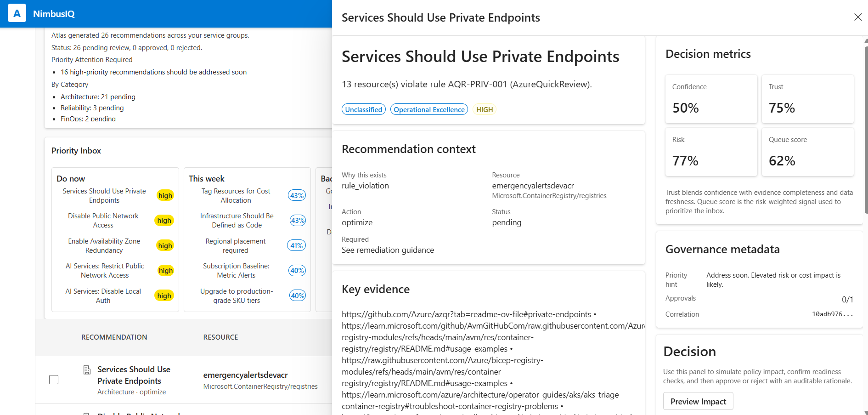Open Infrastructure Should Be Defined as Code
868x415 pixels.
click(x=237, y=221)
